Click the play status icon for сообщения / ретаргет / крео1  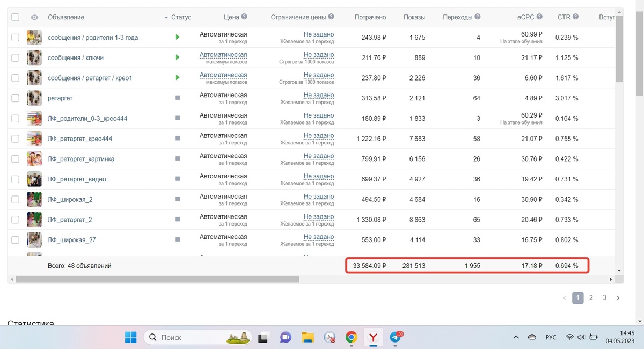(178, 78)
